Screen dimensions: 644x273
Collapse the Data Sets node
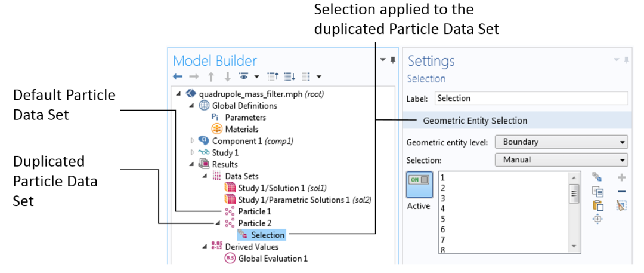coord(205,177)
